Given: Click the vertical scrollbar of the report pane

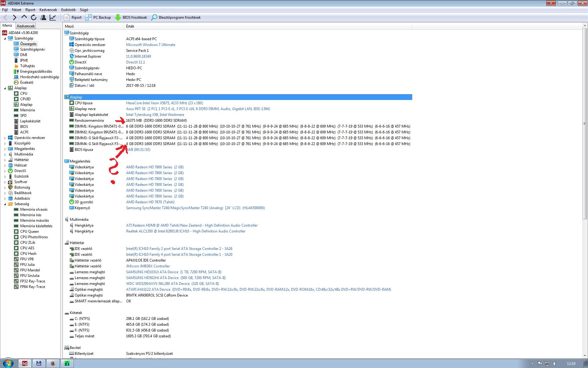Looking at the screenshot, I should [585, 124].
